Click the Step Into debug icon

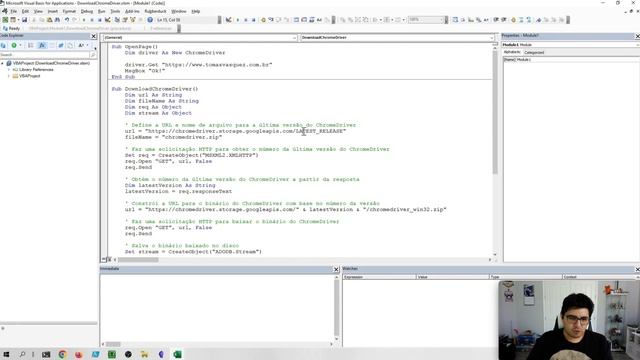click(x=271, y=20)
